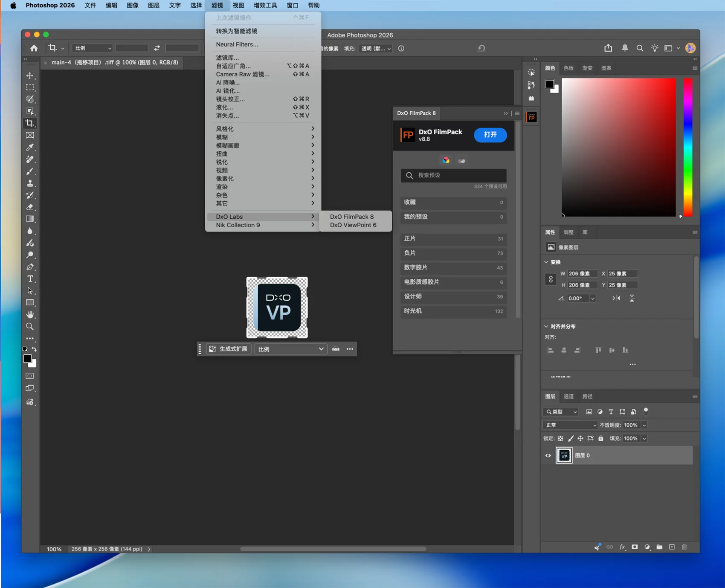
Task: Open the 不透明度 dropdown arrow
Action: 644,425
